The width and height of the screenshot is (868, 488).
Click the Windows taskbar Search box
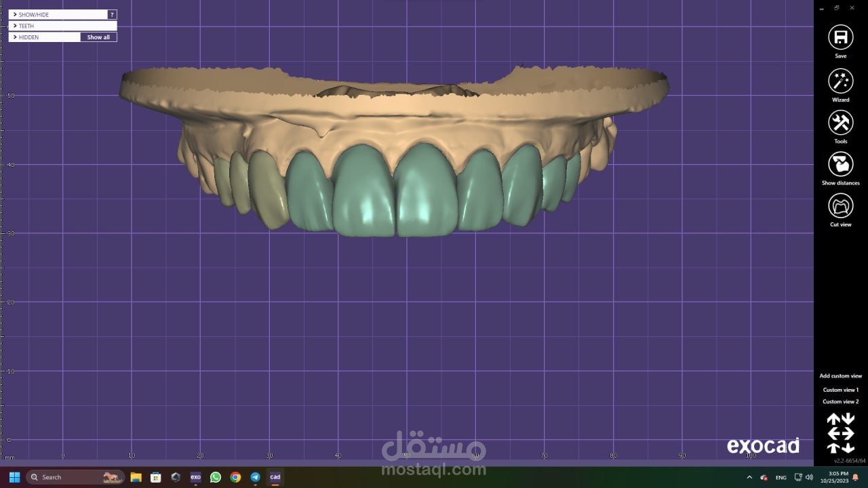point(75,477)
